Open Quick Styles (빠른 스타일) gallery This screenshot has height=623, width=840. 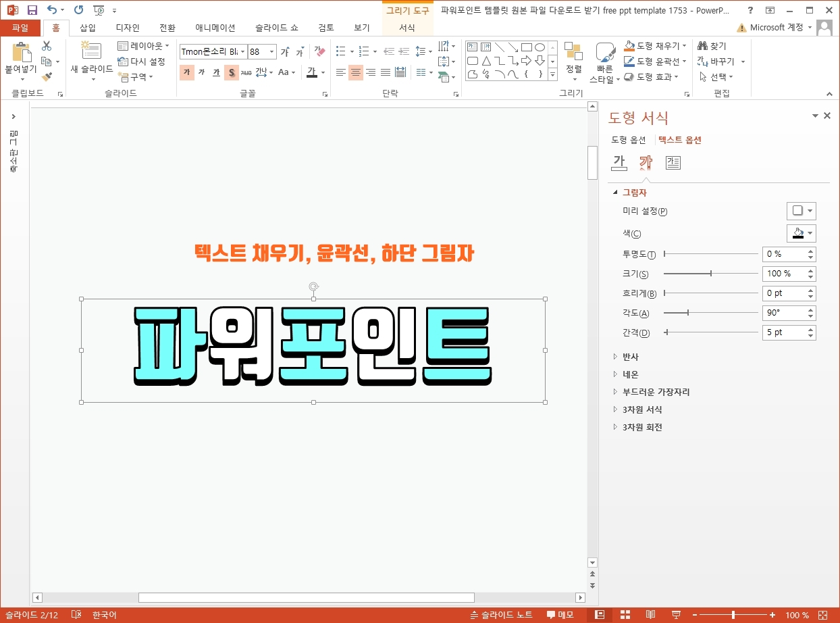(605, 64)
